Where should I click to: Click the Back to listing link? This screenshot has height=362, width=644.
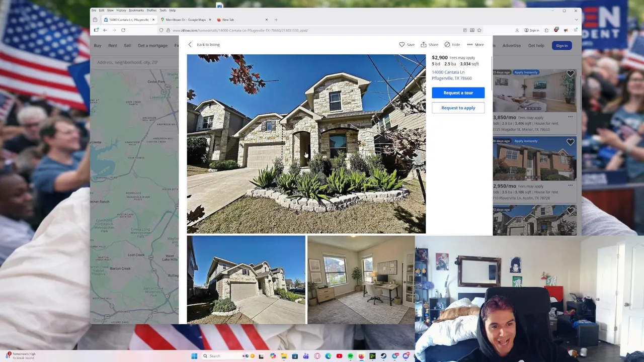[208, 45]
